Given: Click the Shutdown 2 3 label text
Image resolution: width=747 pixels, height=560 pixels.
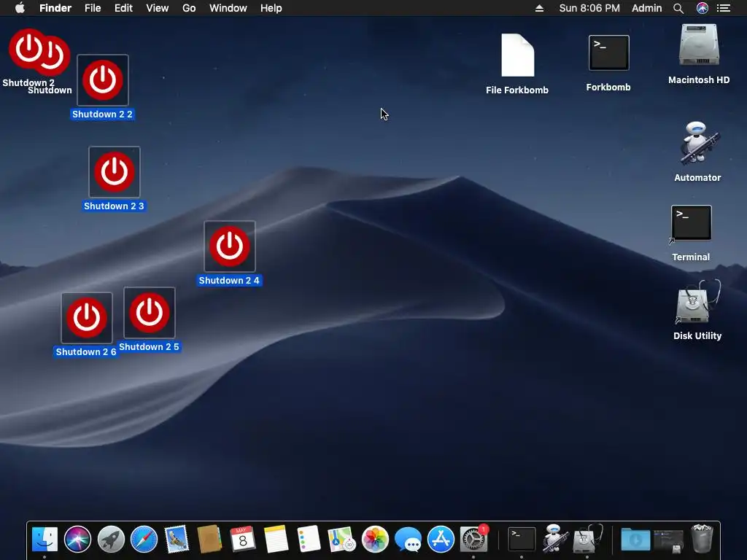Looking at the screenshot, I should [x=114, y=206].
